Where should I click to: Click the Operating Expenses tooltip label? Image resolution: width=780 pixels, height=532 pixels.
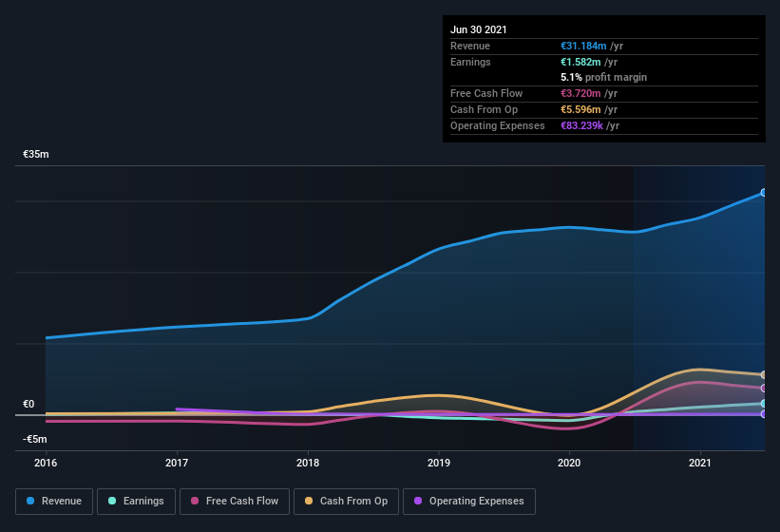[498, 125]
